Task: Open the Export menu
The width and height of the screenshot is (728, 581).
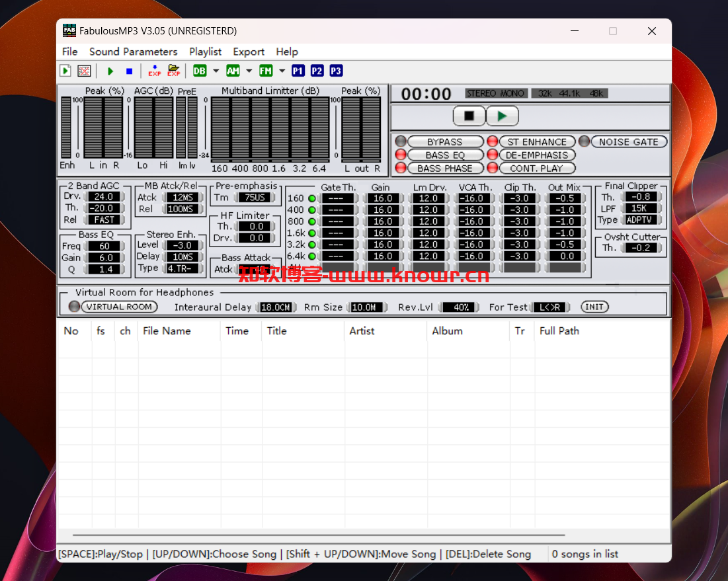Action: coord(249,52)
